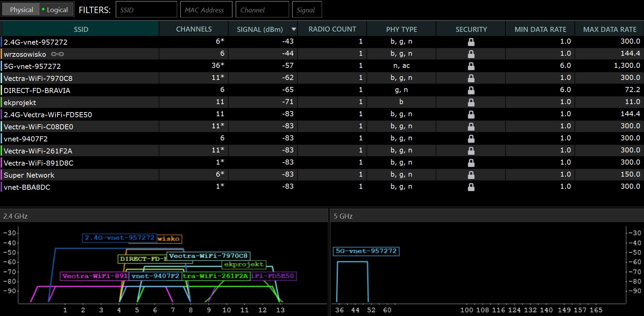Click the 2.4 GHz panel title
Viewport: 644px width, 316px height.
tap(15, 216)
